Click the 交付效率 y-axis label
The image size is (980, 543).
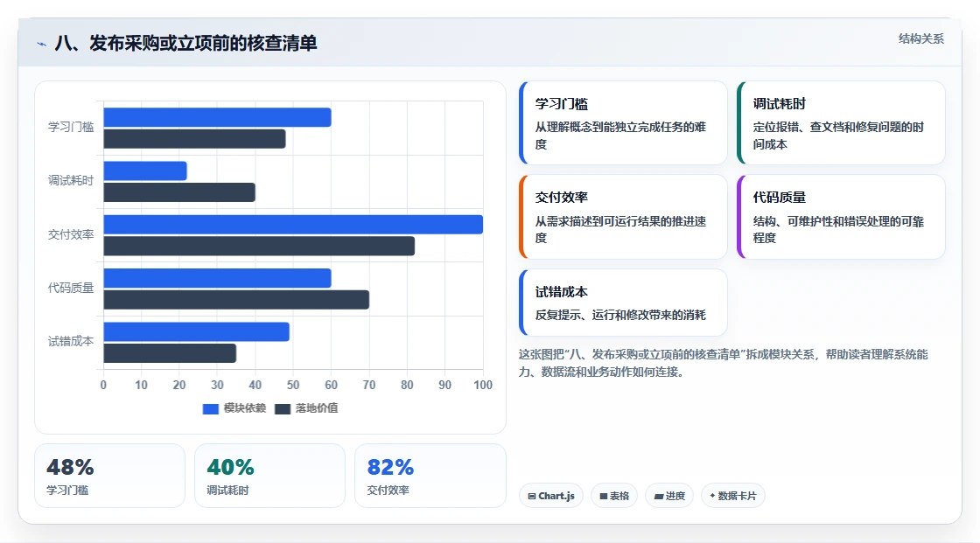[71, 234]
